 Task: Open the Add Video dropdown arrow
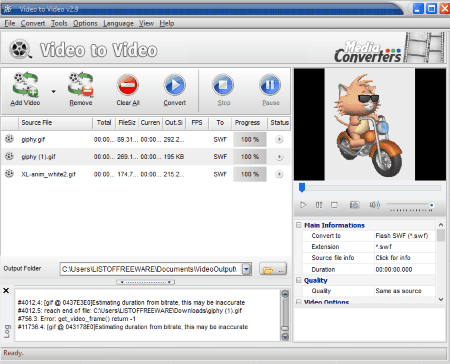[53, 91]
